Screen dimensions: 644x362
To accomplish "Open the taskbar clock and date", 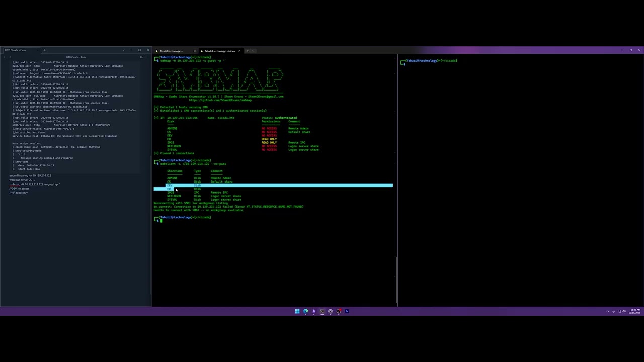I will pyautogui.click(x=635, y=311).
